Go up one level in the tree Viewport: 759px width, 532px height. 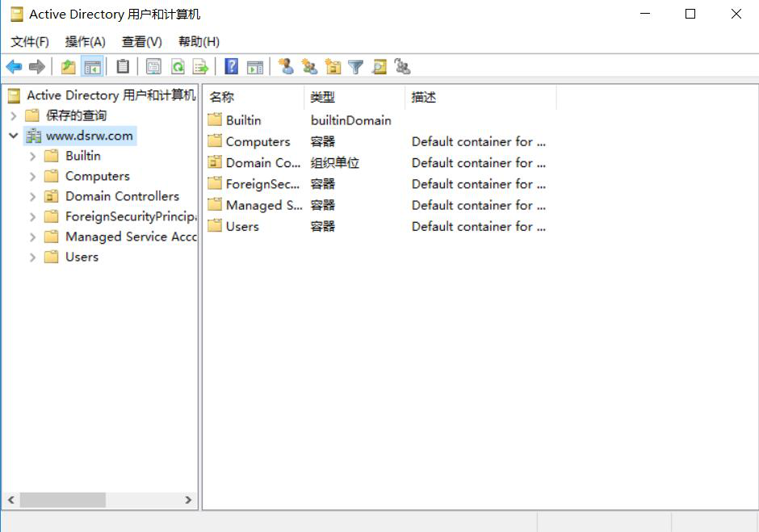tap(69, 67)
